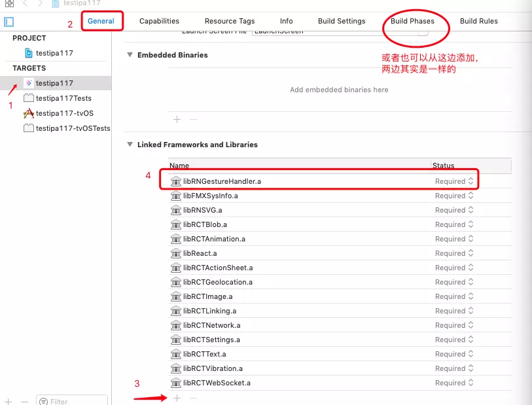Screen dimensions: 532x405
Task: Change libRNSVG.a Required status
Action: tap(454, 210)
